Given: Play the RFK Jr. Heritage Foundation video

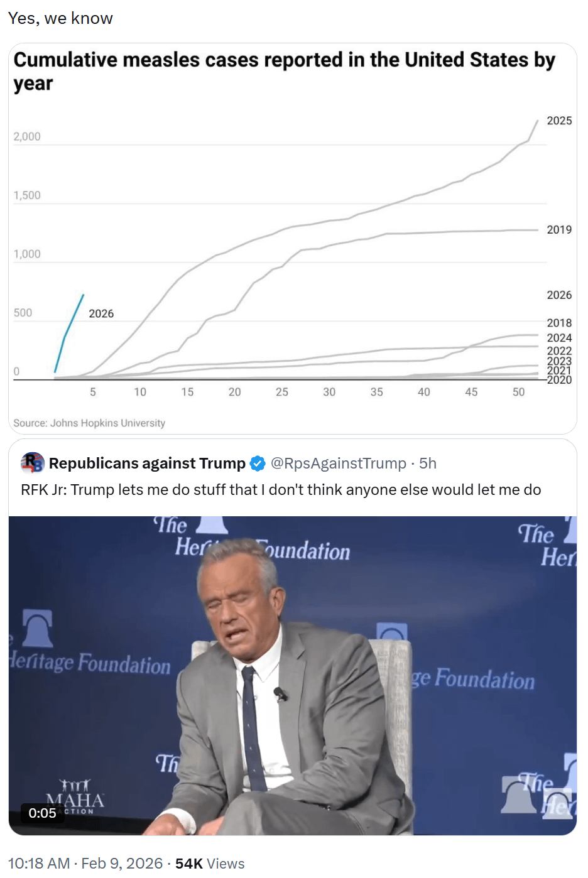Looking at the screenshot, I should [293, 675].
